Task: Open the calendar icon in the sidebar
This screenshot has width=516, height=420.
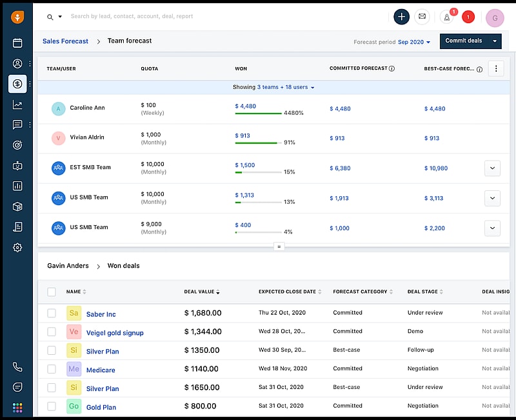Action: click(17, 43)
